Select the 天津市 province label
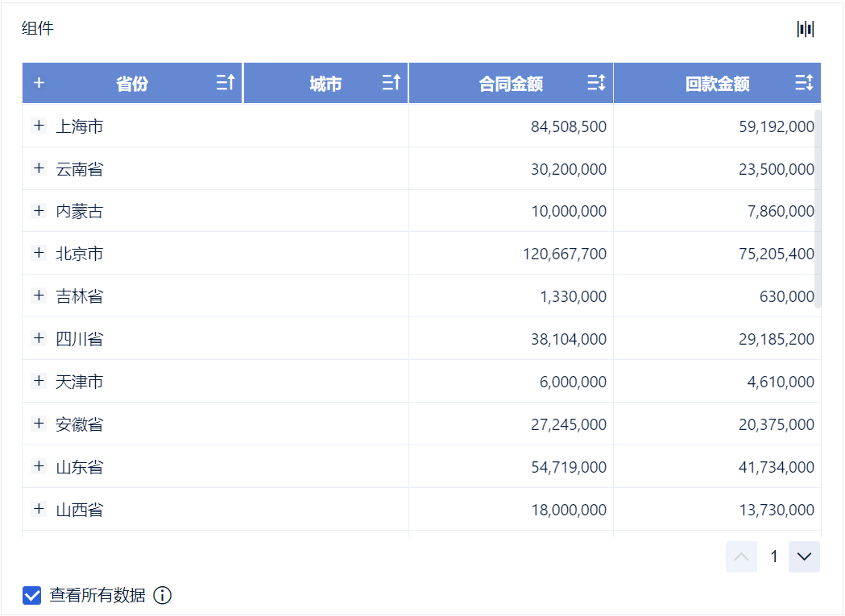Screen dimensions: 845x616 click(80, 382)
